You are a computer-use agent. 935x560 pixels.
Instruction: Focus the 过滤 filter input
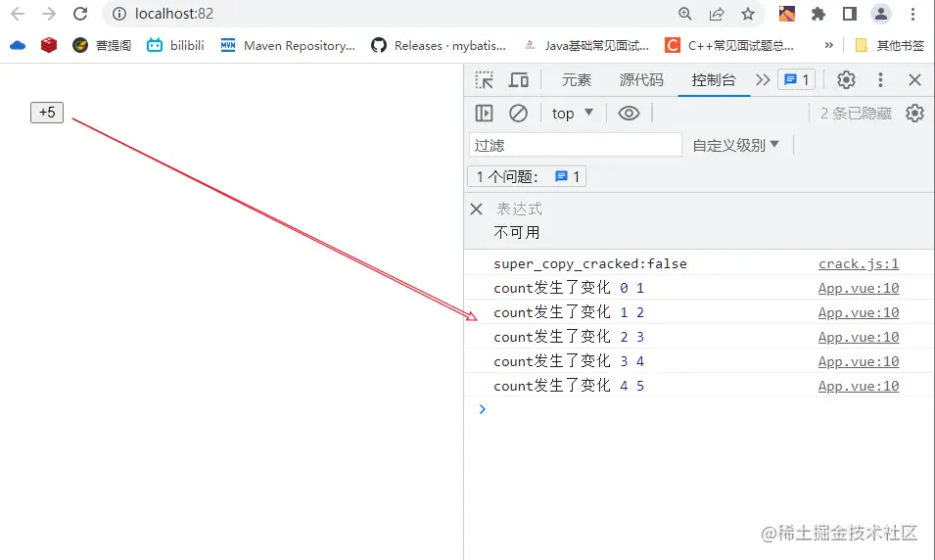coord(576,145)
